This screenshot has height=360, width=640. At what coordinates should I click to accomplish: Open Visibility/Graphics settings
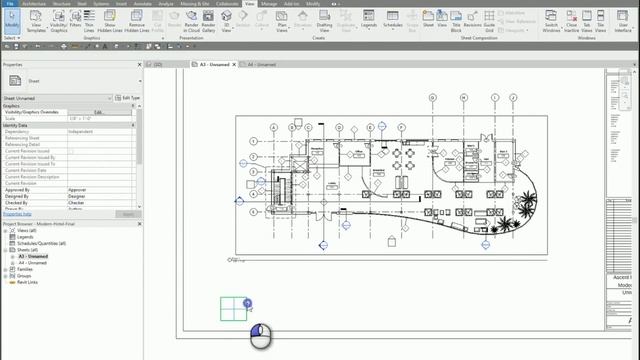[x=59, y=21]
